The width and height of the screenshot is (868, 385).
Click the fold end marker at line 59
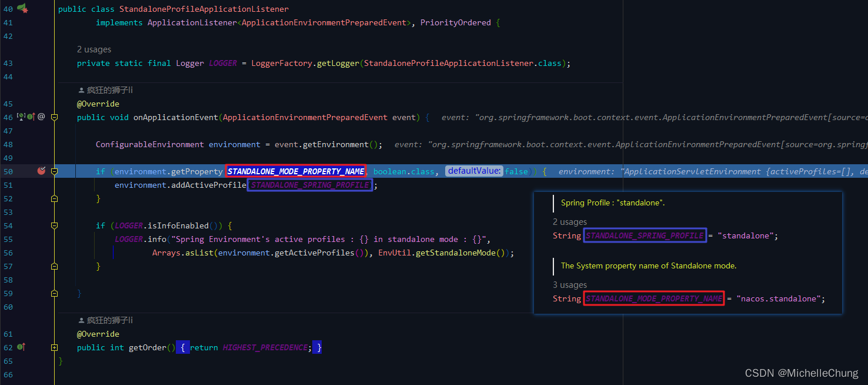click(54, 293)
